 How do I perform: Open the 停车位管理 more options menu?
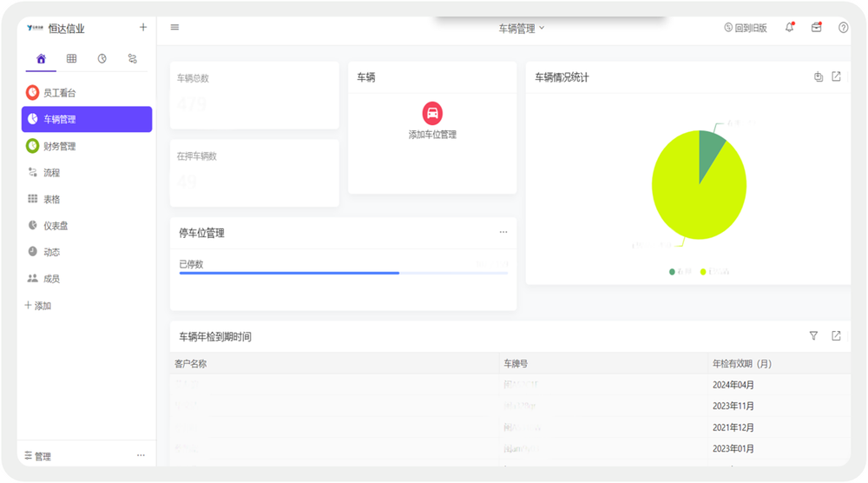tap(503, 232)
